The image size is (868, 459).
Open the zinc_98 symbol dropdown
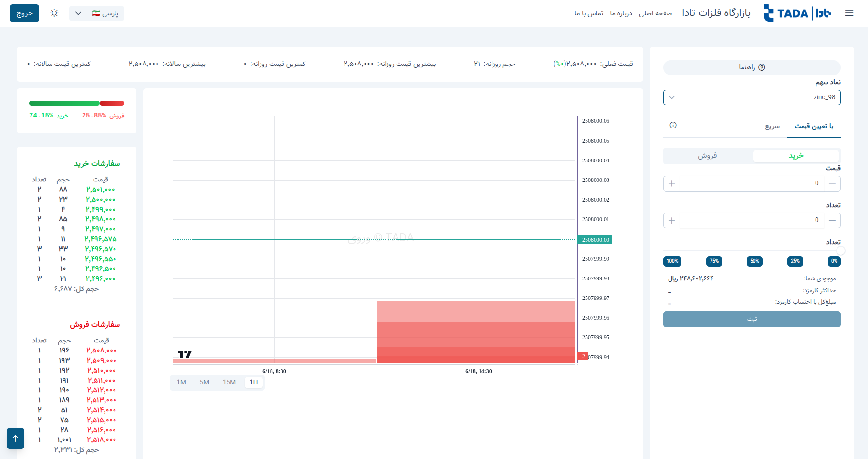[752, 97]
